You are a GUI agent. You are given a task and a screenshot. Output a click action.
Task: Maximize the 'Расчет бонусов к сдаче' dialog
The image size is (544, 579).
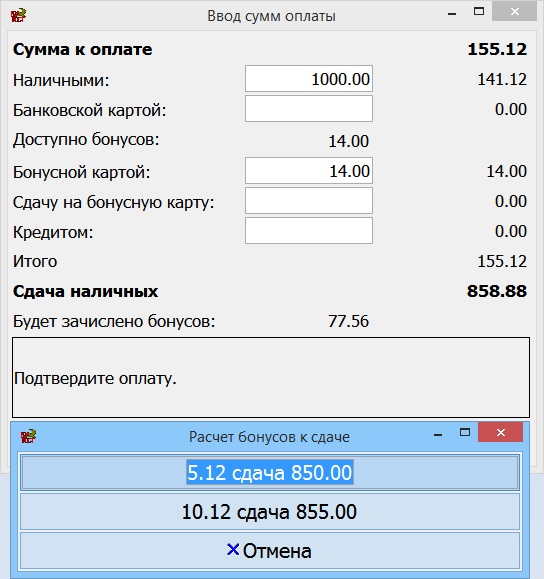point(465,432)
